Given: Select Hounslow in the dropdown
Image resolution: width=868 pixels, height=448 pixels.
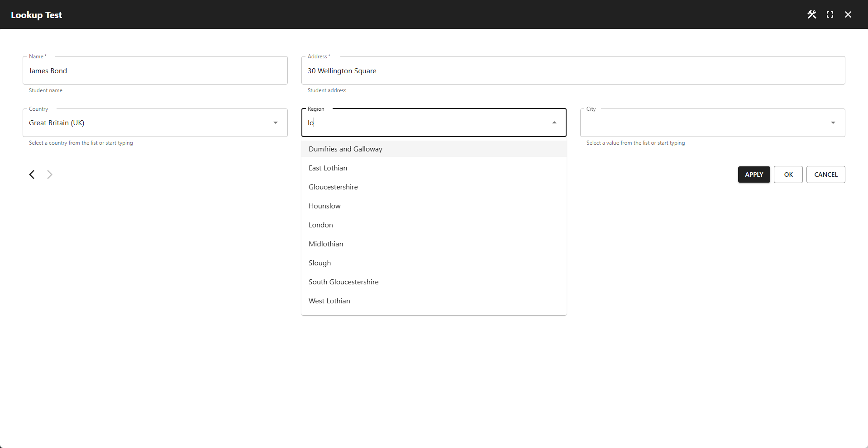Looking at the screenshot, I should tap(324, 206).
